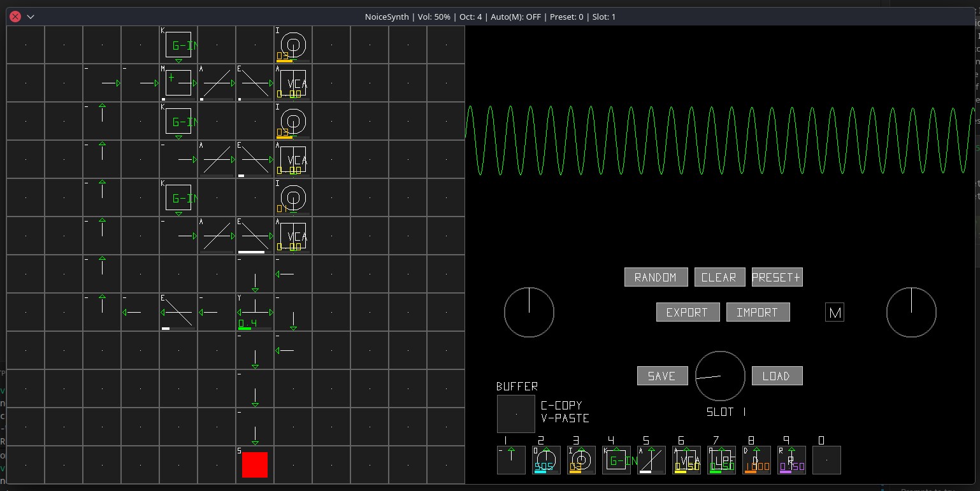This screenshot has width=980, height=491.
Task: Pick the G-IN gate input module
Action: click(616, 460)
